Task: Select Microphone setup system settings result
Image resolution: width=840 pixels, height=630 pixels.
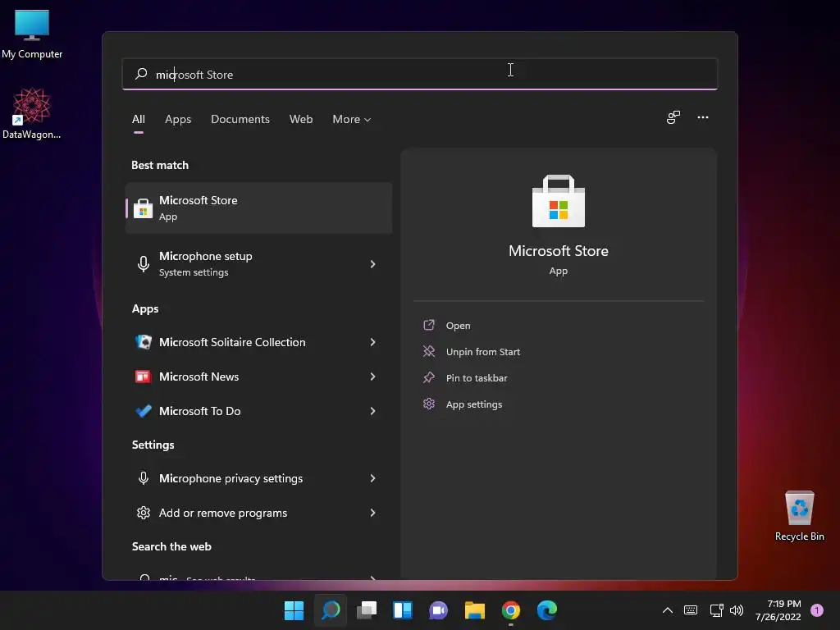Action: tap(258, 263)
